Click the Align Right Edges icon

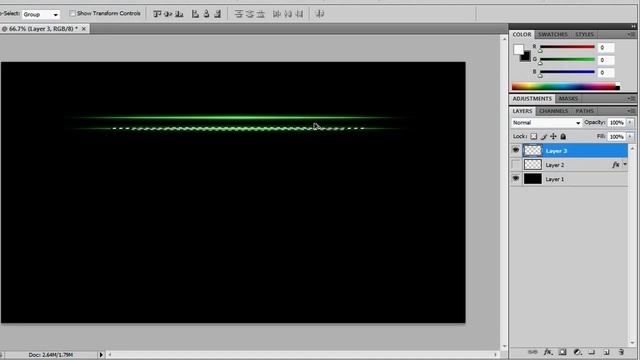click(218, 14)
